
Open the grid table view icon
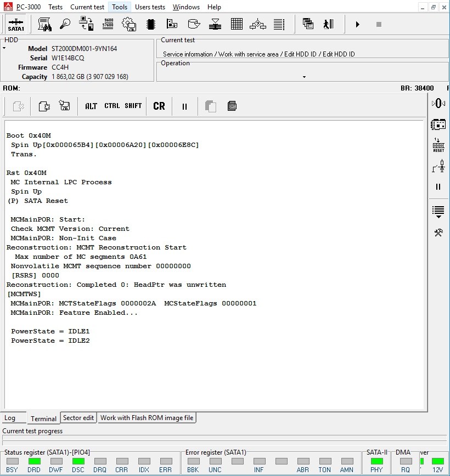tap(237, 24)
